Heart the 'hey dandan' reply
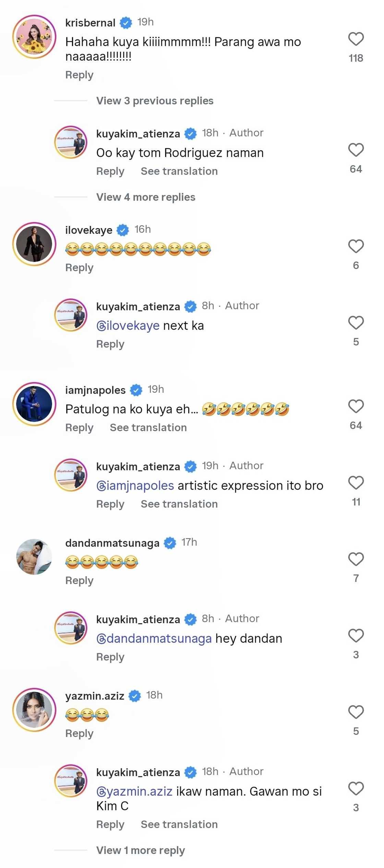This screenshot has height=868, width=384. 356,636
